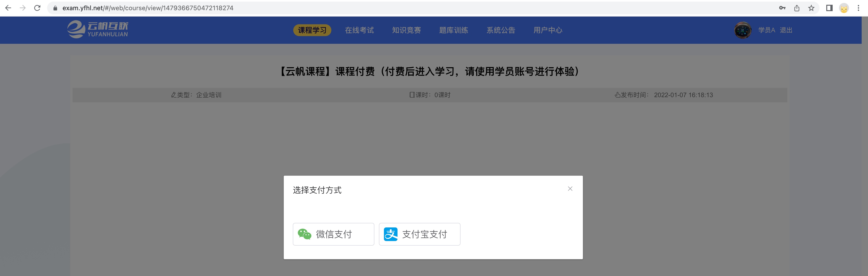This screenshot has width=868, height=276.
Task: Open the 用户中心 tab
Action: 548,30
